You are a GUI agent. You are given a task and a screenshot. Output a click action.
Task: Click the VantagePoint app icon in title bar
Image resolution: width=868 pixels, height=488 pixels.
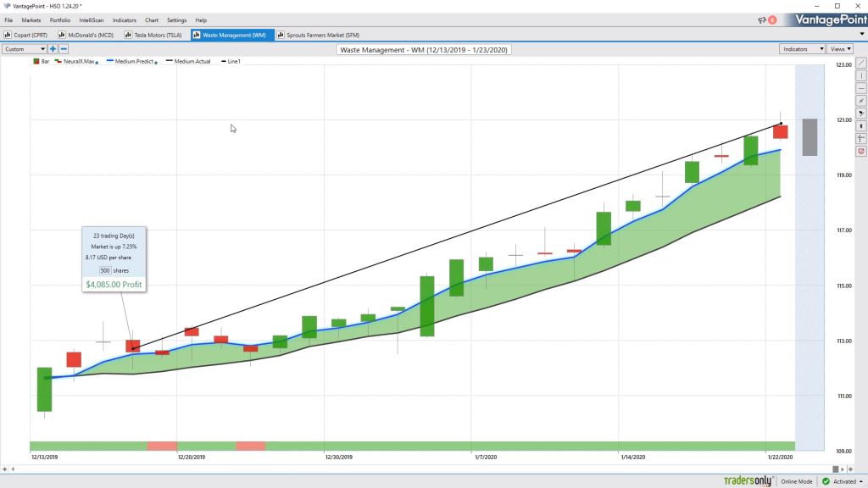click(x=7, y=6)
